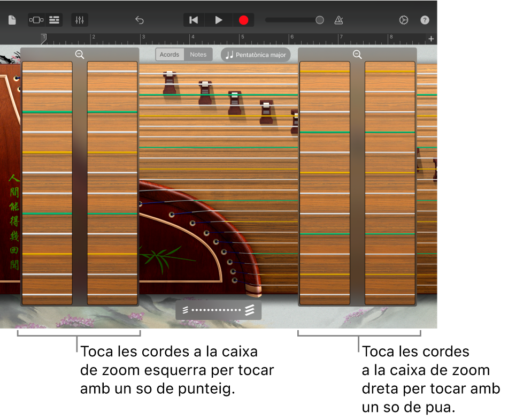This screenshot has width=508, height=420.
Task: Enable the Metronome icon
Action: (338, 20)
